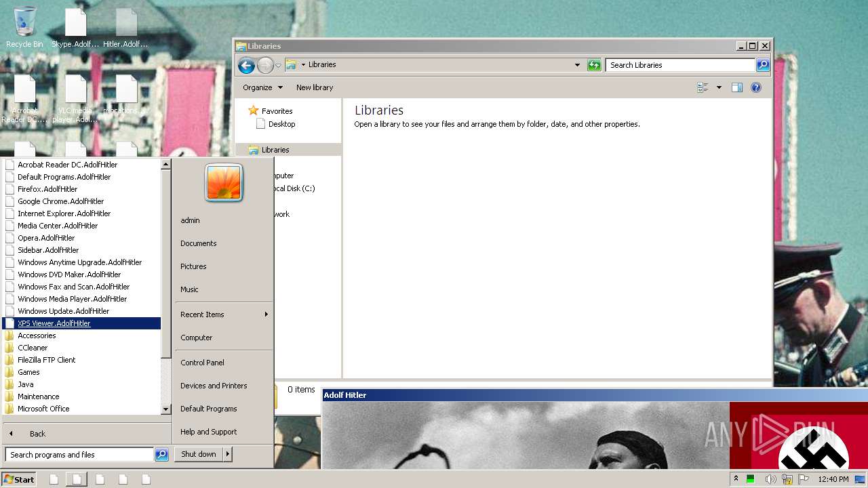Screen dimensions: 868x488
Task: Click the admin user folder link
Action: pos(190,220)
